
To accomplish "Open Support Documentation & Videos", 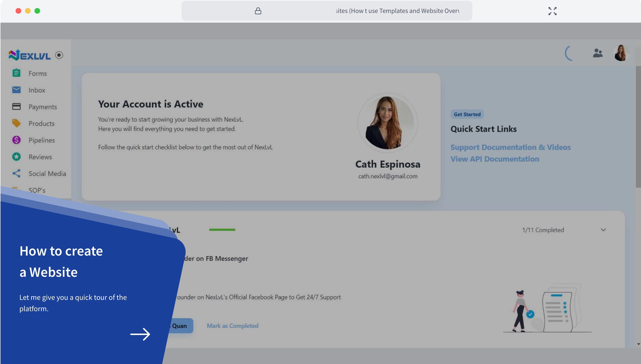I will point(511,147).
